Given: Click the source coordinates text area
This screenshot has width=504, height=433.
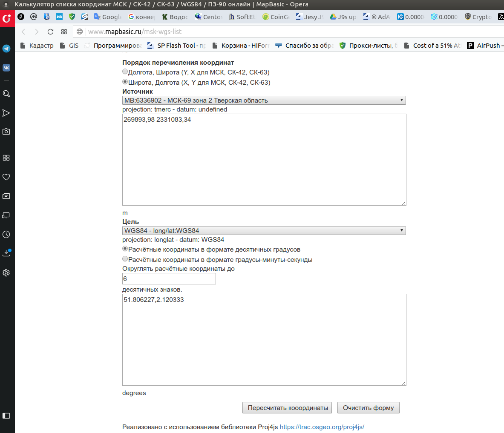Looking at the screenshot, I should point(264,160).
